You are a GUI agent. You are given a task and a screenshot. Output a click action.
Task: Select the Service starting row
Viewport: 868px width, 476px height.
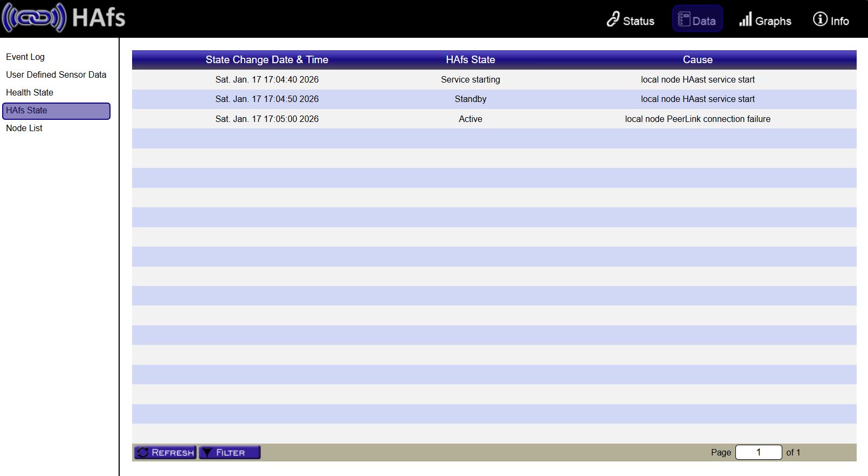[x=470, y=79]
